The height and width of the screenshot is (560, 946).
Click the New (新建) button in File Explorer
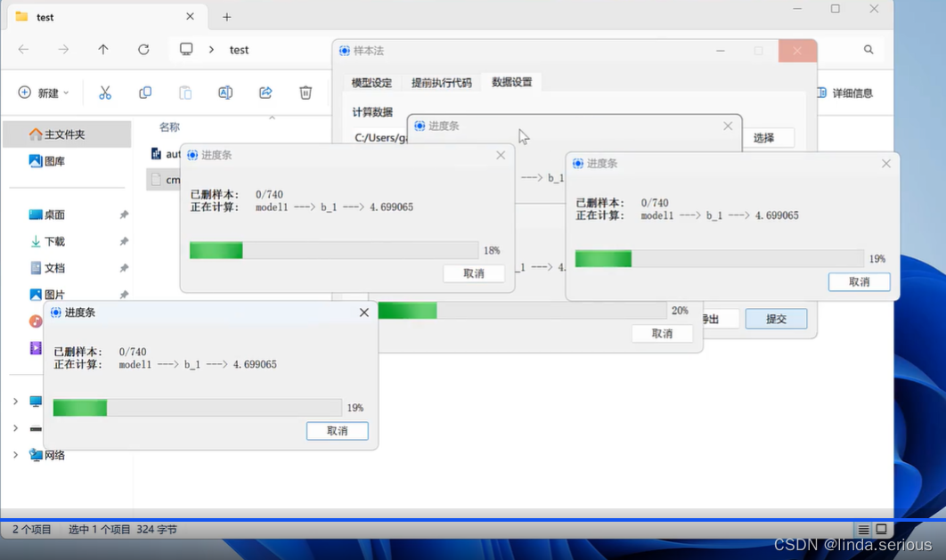pyautogui.click(x=44, y=93)
